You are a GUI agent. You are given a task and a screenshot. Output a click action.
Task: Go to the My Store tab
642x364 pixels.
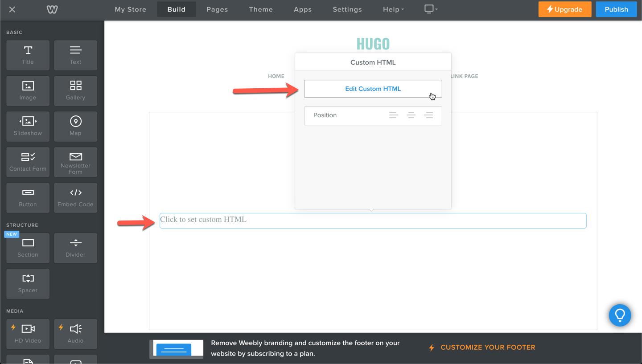coord(131,9)
